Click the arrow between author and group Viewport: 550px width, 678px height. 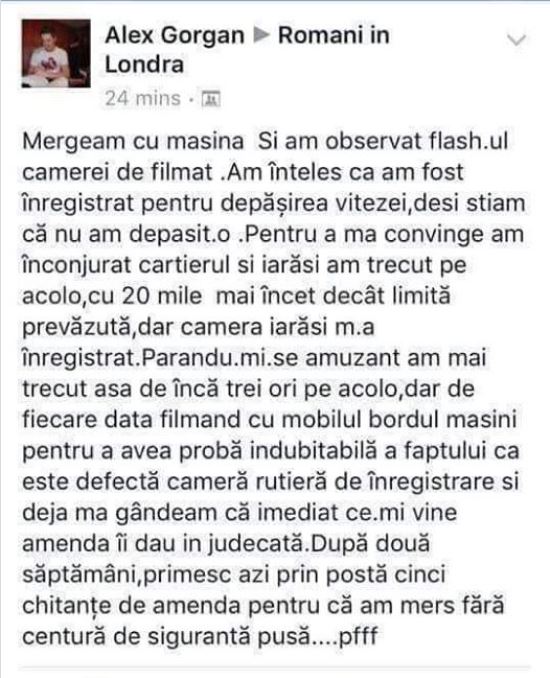(262, 35)
